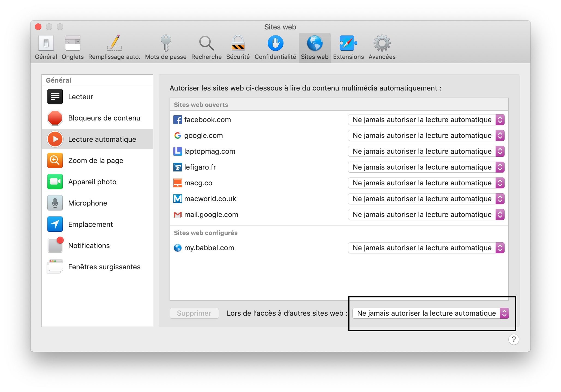
Task: Open the Confidentialité preferences icon
Action: [x=275, y=44]
